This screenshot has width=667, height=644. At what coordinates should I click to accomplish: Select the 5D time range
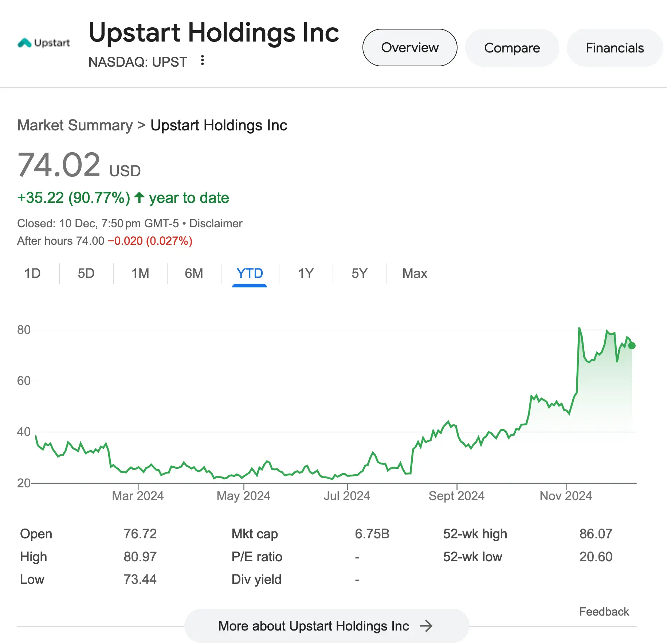86,273
